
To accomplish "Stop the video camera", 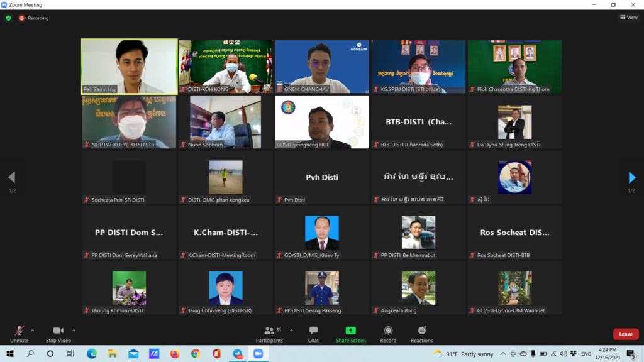I will click(58, 331).
